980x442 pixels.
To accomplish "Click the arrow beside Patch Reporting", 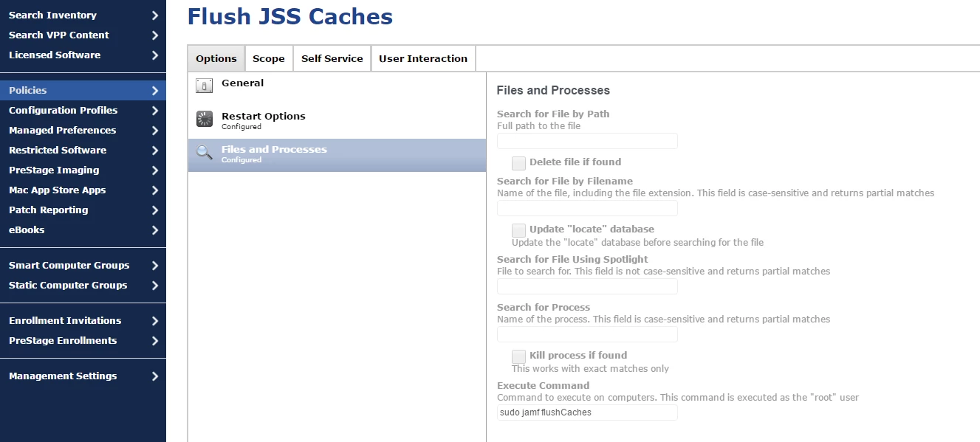I will pos(154,210).
